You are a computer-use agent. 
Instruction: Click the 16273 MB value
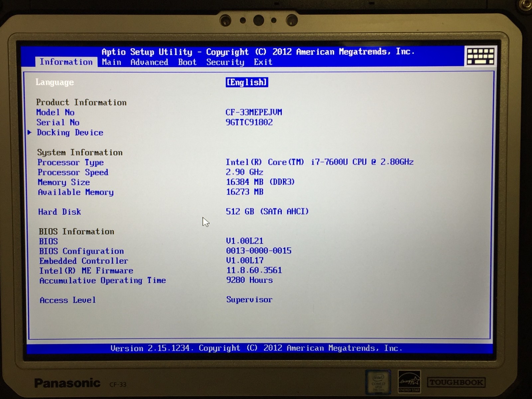pos(245,192)
